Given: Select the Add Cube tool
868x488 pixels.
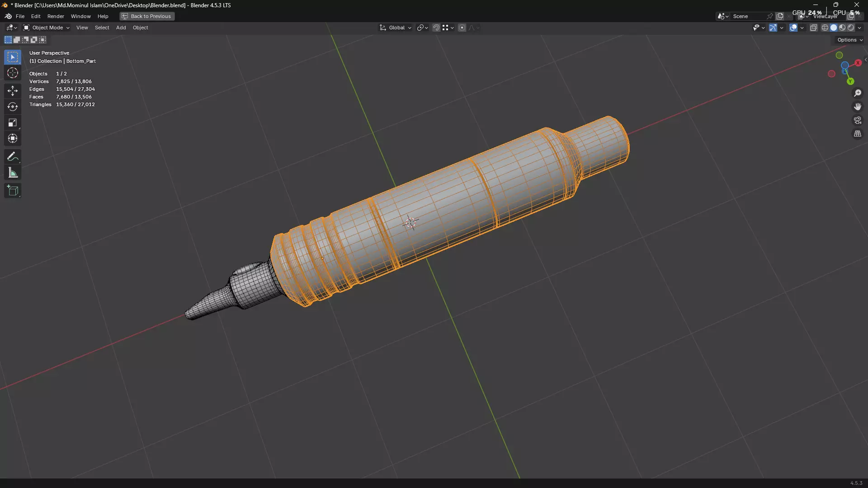Looking at the screenshot, I should point(13,191).
